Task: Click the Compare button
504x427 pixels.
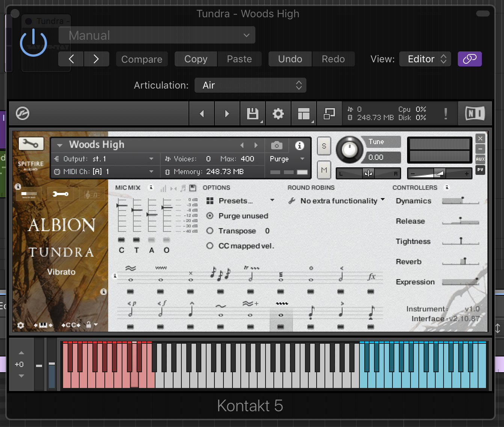Action: click(x=142, y=59)
